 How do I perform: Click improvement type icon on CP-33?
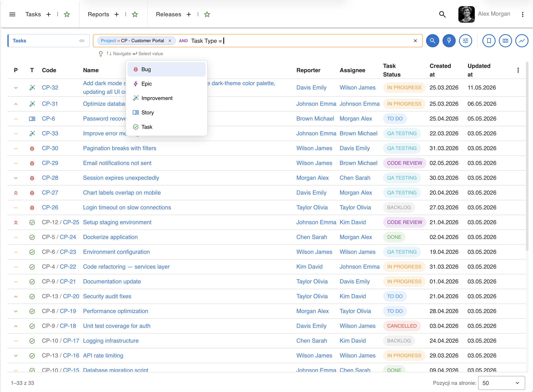(32, 134)
